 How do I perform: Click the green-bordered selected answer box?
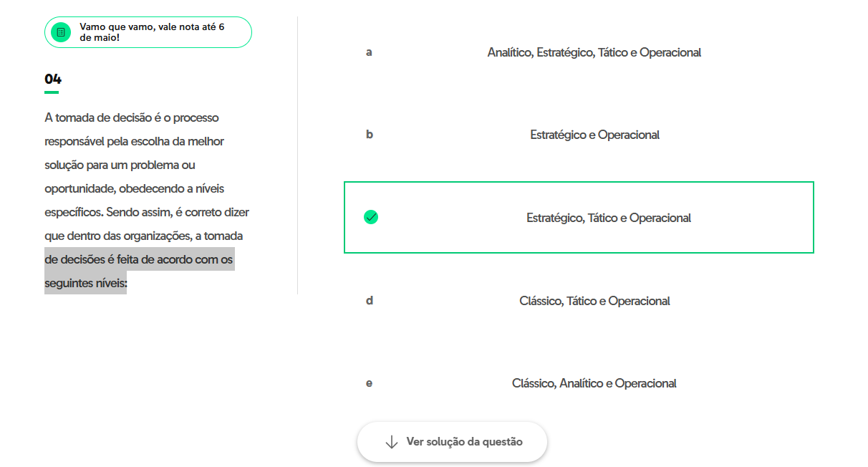click(x=579, y=217)
